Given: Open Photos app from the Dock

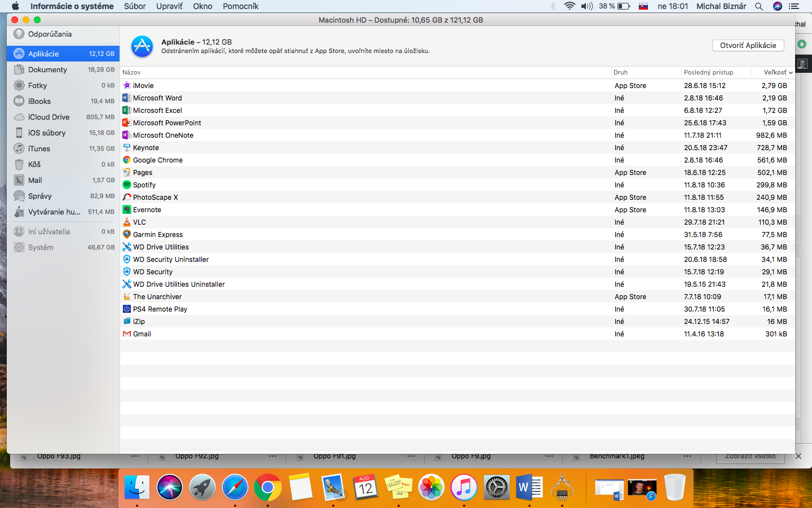Looking at the screenshot, I should point(431,487).
